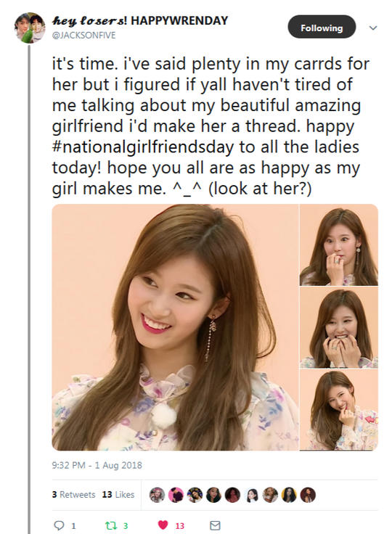Image resolution: width=392 pixels, height=534 pixels.
Task: Open direct message envelope icon
Action: (x=215, y=525)
